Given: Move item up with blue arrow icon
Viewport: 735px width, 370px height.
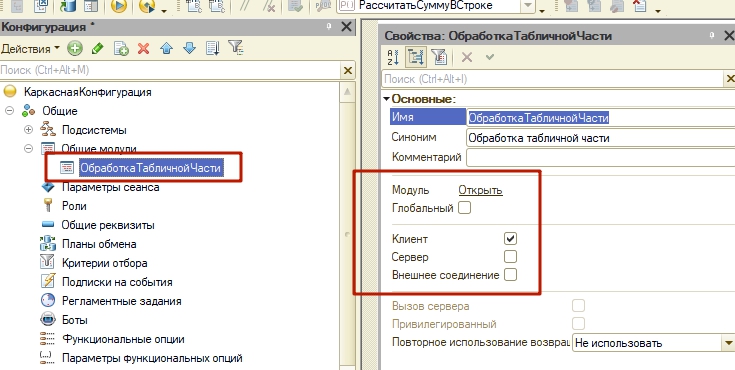Looking at the screenshot, I should pyautogui.click(x=167, y=48).
